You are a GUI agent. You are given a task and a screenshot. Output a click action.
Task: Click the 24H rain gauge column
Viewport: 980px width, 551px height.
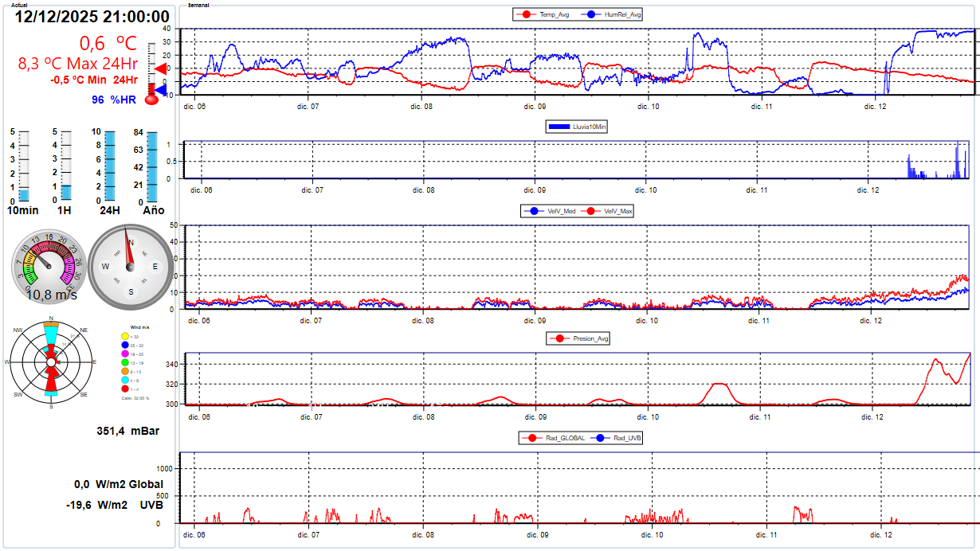pos(110,166)
